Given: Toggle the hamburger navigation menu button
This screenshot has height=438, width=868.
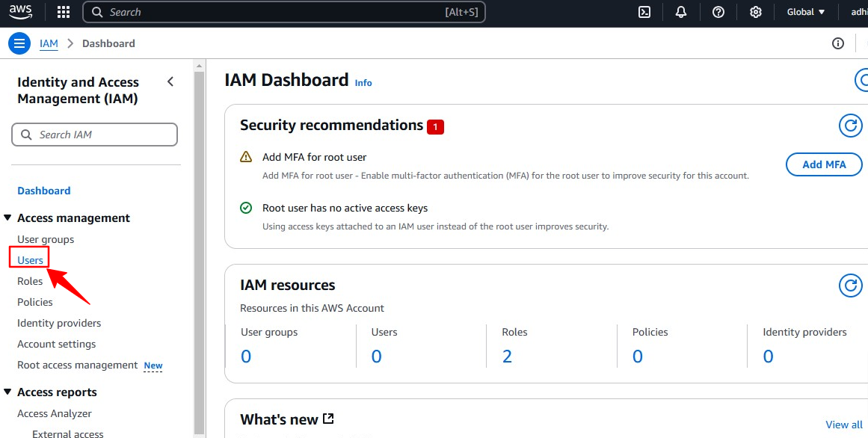Looking at the screenshot, I should (x=19, y=43).
